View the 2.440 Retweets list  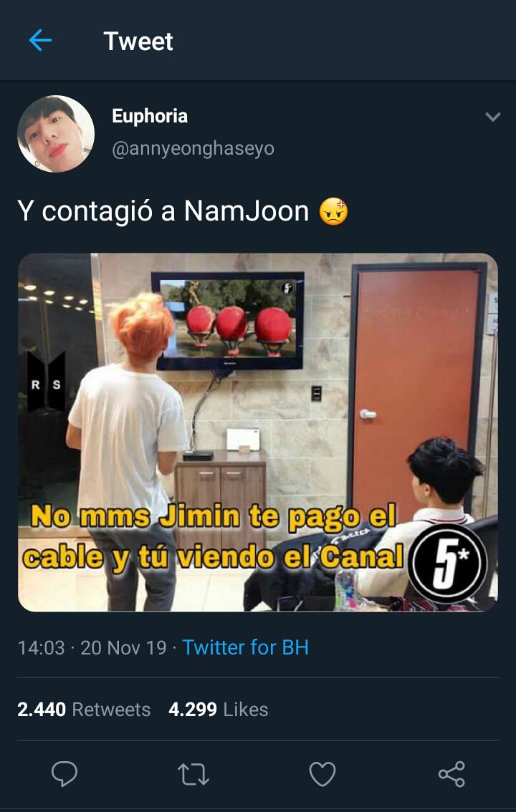84,709
